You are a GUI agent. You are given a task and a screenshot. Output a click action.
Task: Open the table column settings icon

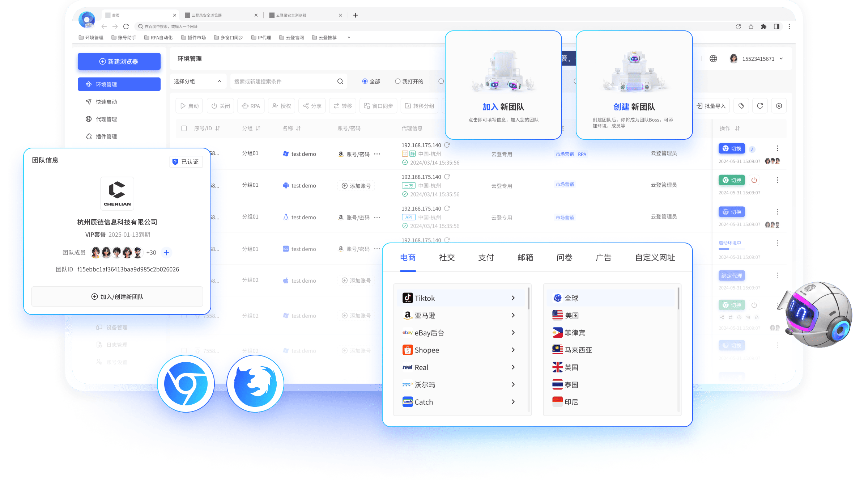[779, 106]
